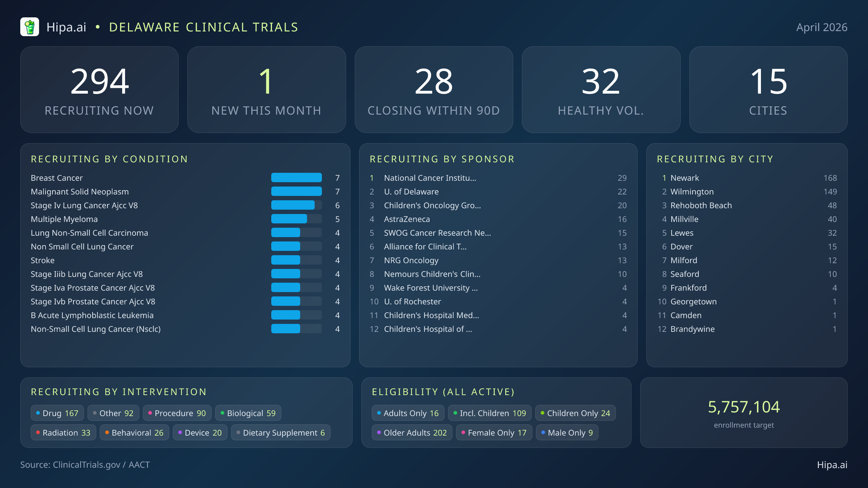Screen dimensions: 868x488
Task: Click the Dietary Supplement 6 chip
Action: click(281, 433)
